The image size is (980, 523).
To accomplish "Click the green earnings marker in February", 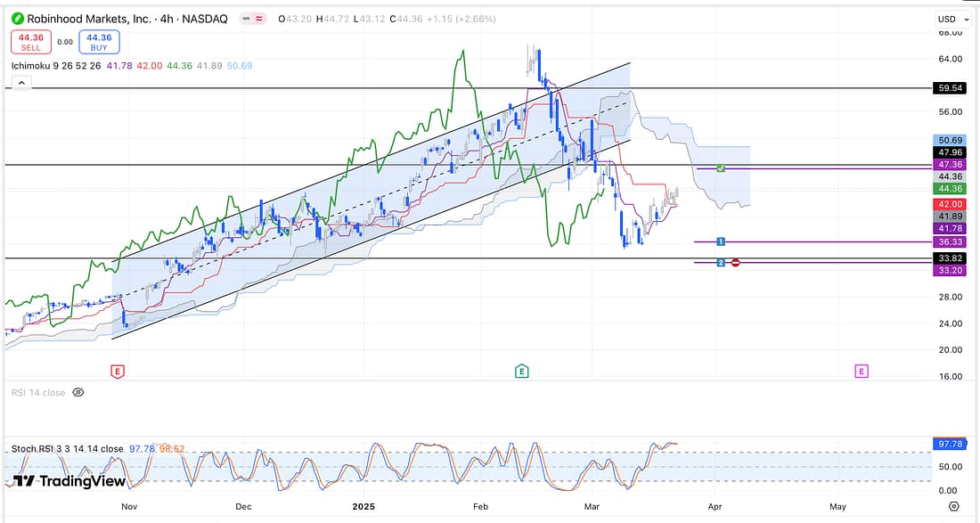I will (521, 371).
